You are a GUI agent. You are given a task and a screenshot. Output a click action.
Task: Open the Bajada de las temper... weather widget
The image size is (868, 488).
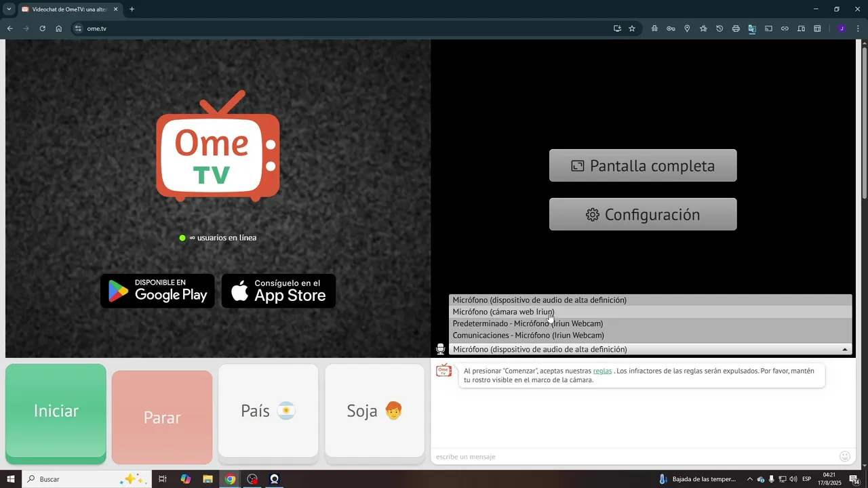697,479
